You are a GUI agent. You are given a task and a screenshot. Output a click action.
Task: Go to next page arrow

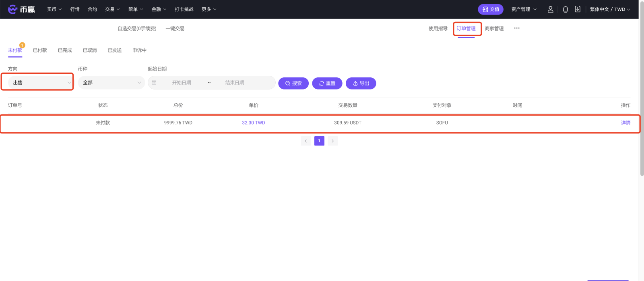click(x=332, y=141)
